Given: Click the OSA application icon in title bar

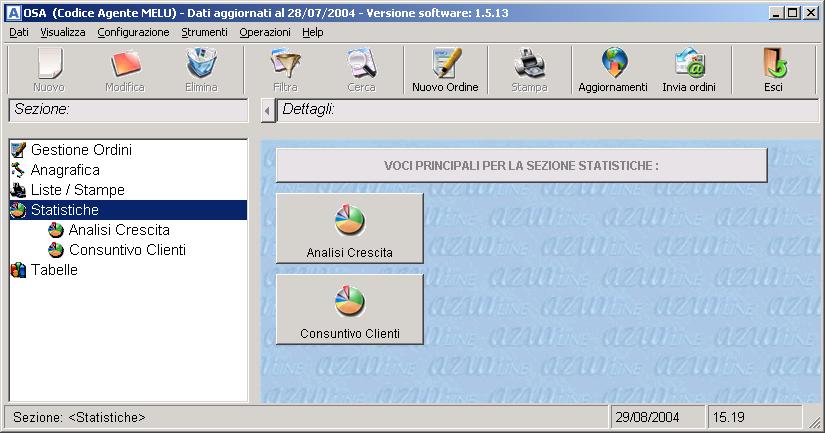Looking at the screenshot, I should point(13,13).
